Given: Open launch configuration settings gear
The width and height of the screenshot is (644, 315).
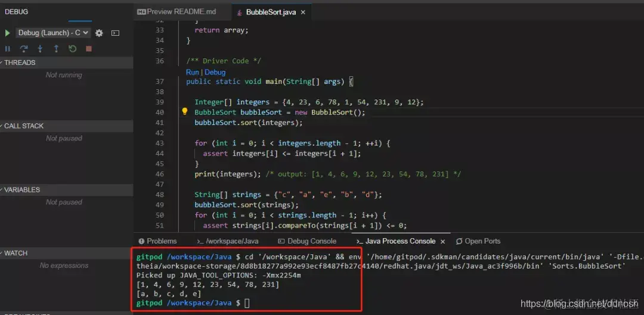Looking at the screenshot, I should click(x=99, y=33).
